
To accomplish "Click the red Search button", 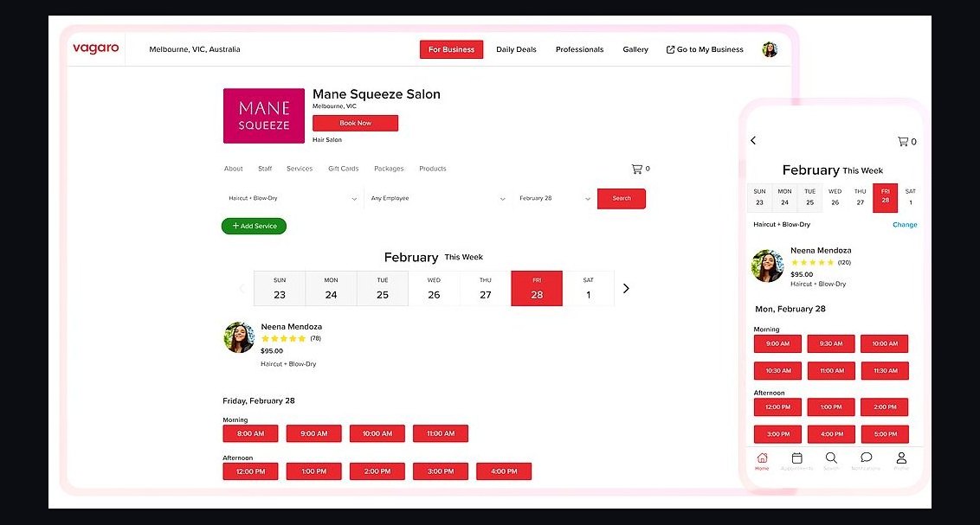I will click(x=622, y=199).
